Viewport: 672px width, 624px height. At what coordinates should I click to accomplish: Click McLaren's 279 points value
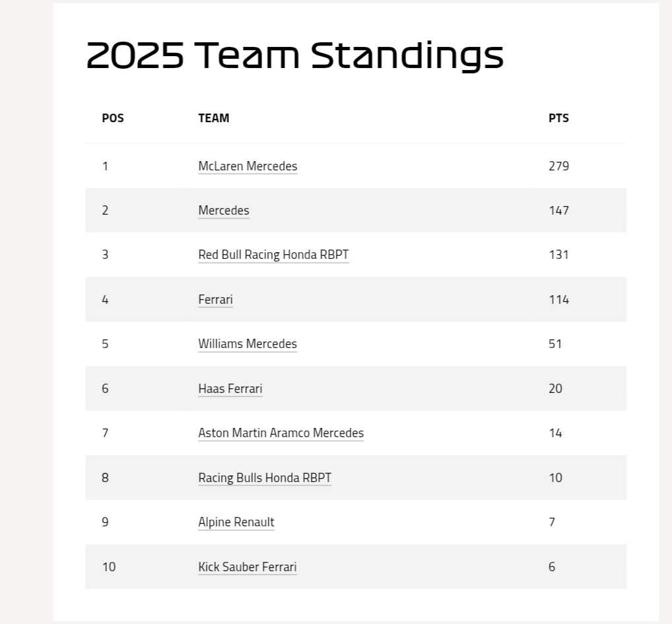pos(558,166)
